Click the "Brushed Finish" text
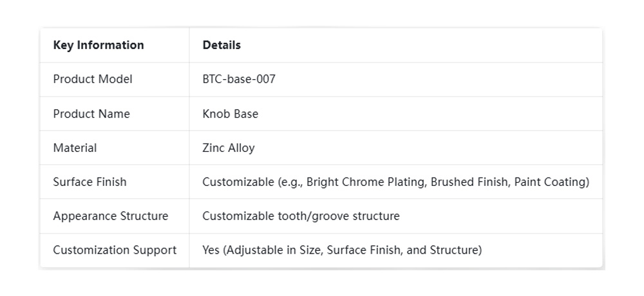Image resolution: width=644 pixels, height=296 pixels. (x=470, y=182)
